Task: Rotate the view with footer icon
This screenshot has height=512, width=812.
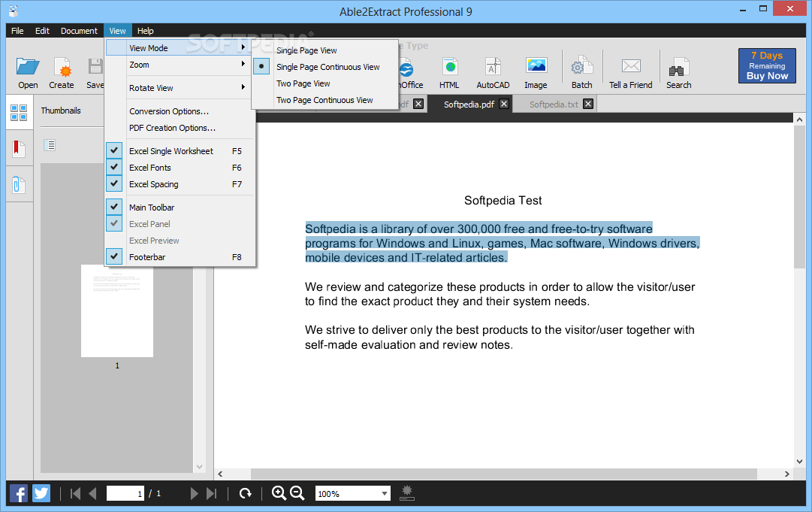Action: [x=246, y=493]
